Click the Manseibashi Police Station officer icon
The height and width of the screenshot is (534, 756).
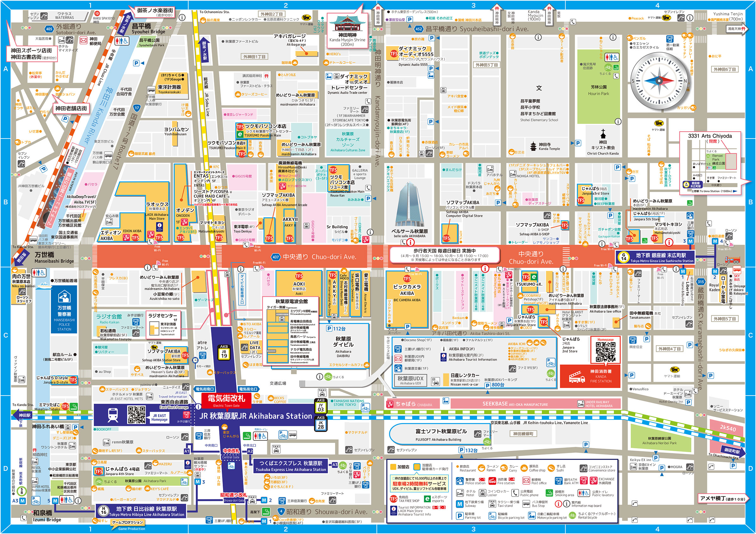(x=64, y=297)
